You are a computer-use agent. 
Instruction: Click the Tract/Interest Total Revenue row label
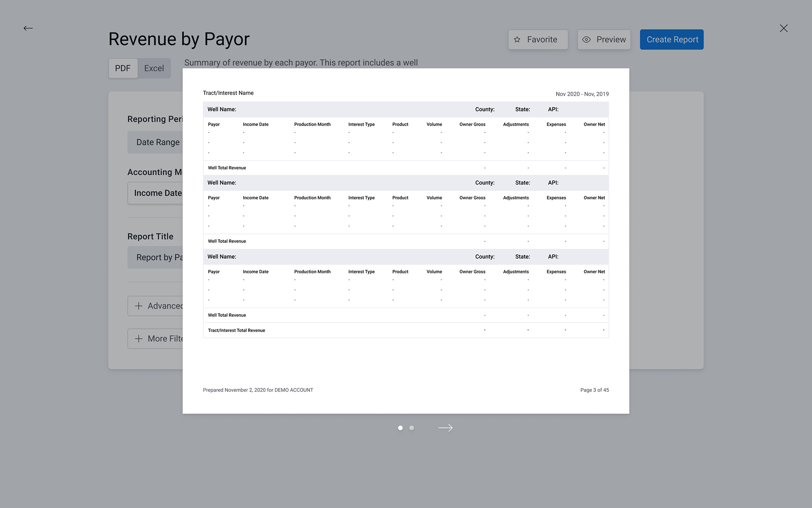[x=236, y=331]
